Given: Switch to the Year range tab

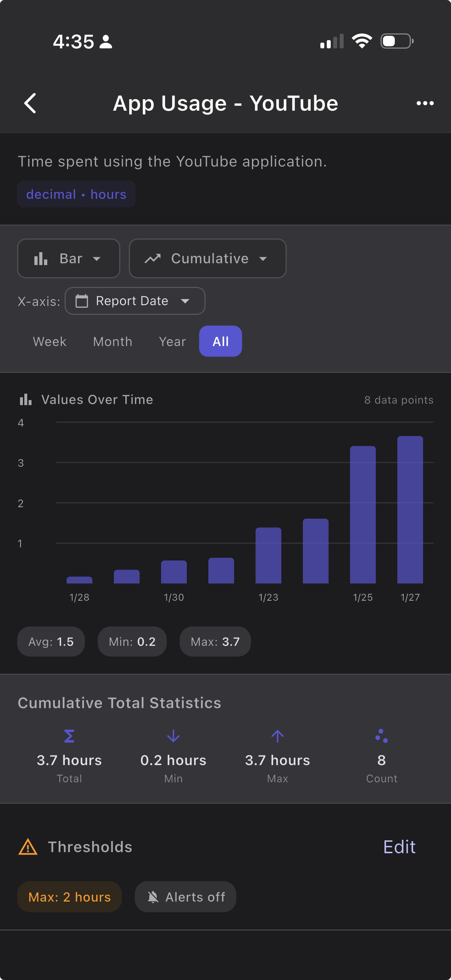Looking at the screenshot, I should coord(172,341).
